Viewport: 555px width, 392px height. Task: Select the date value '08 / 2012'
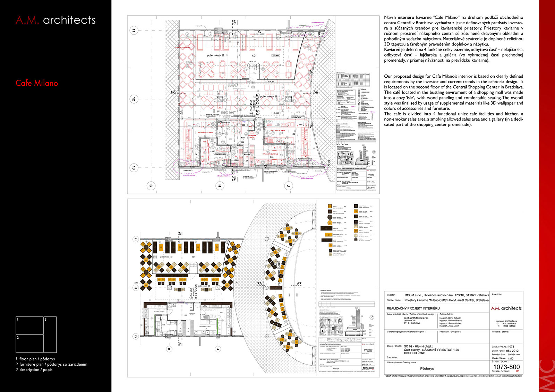[x=513, y=350]
